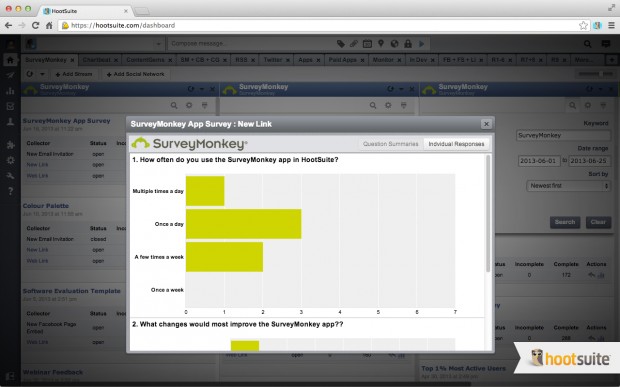Open the App Directory puzzle piece icon
Screen dimensions: 620x387
pyautogui.click(x=10, y=145)
